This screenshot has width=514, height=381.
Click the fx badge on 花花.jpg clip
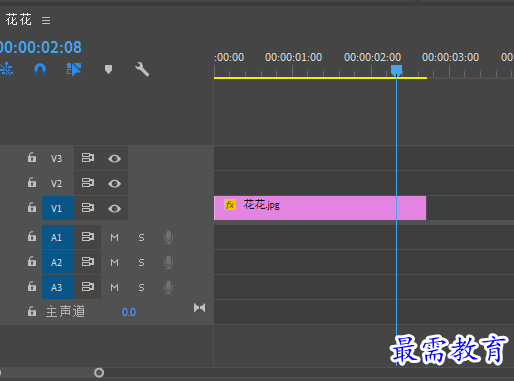pyautogui.click(x=230, y=205)
